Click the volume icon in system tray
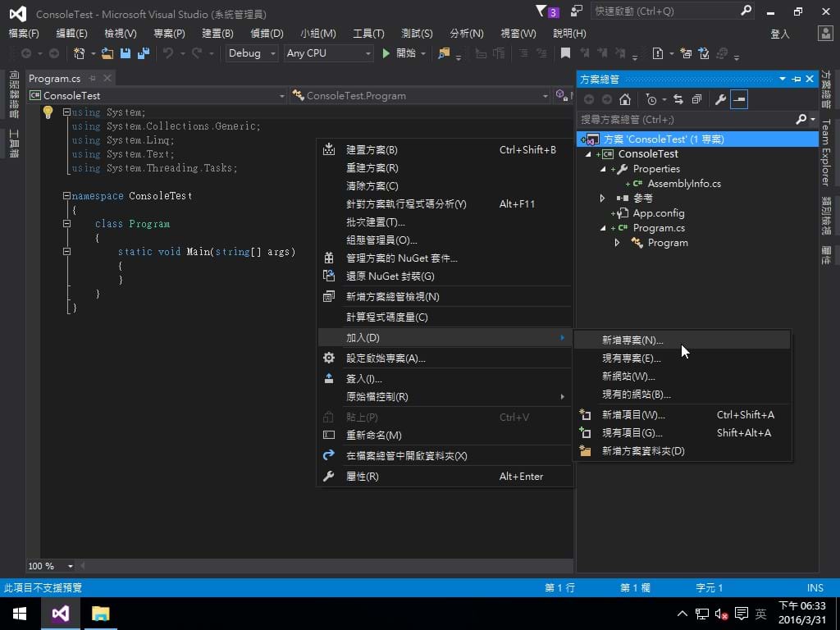This screenshot has height=630, width=840. (x=721, y=614)
